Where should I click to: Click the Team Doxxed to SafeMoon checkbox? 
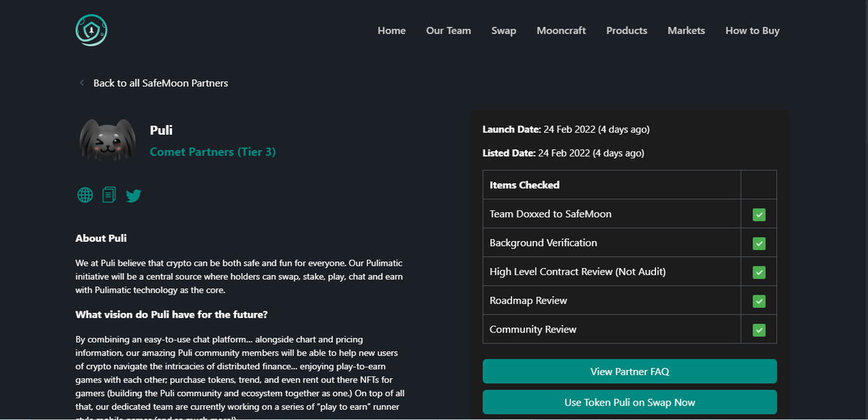pos(759,214)
